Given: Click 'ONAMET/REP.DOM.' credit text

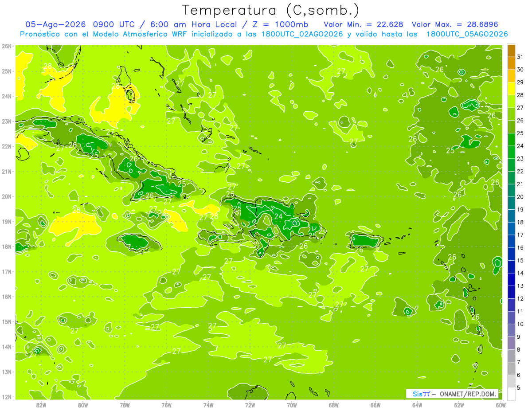Looking at the screenshot, I should [x=468, y=394].
